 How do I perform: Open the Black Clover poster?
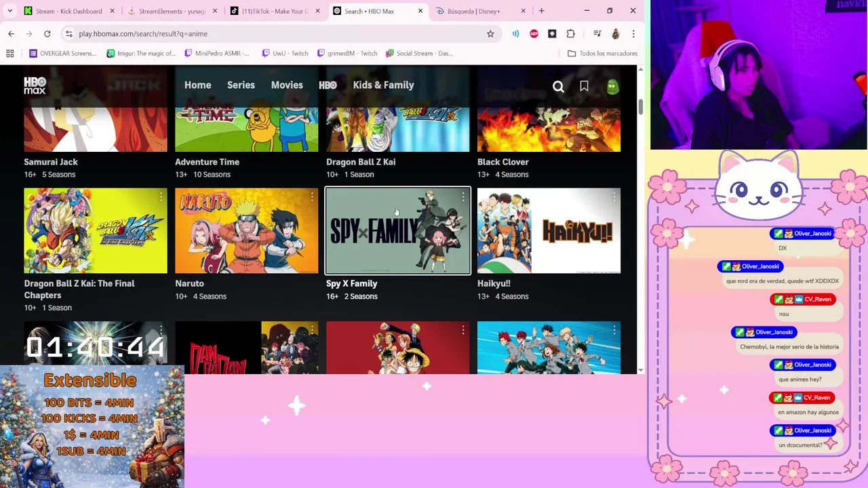click(x=549, y=129)
